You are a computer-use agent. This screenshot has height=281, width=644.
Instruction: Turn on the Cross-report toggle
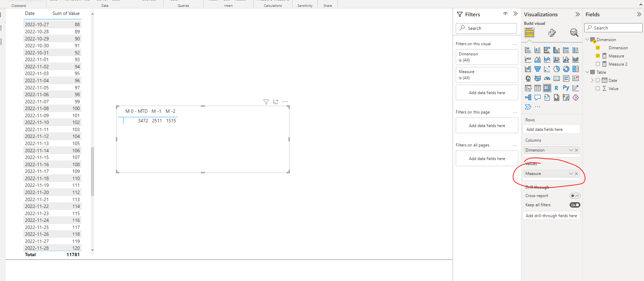575,196
